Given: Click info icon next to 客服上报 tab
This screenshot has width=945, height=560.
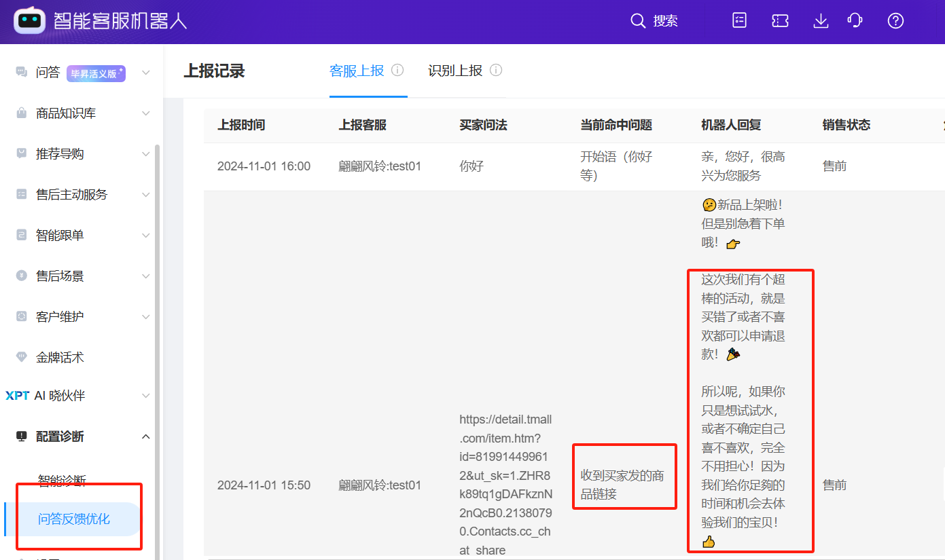Looking at the screenshot, I should pos(398,71).
